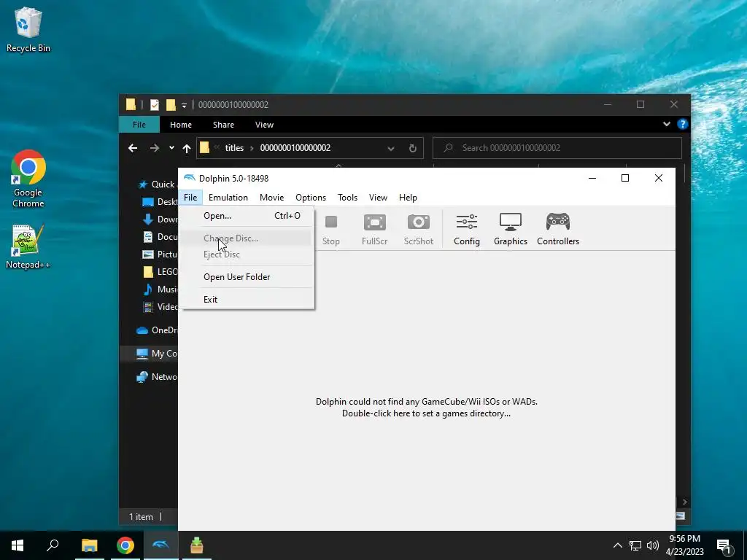The height and width of the screenshot is (560, 747).
Task: Open the Windows Start button
Action: point(18,545)
